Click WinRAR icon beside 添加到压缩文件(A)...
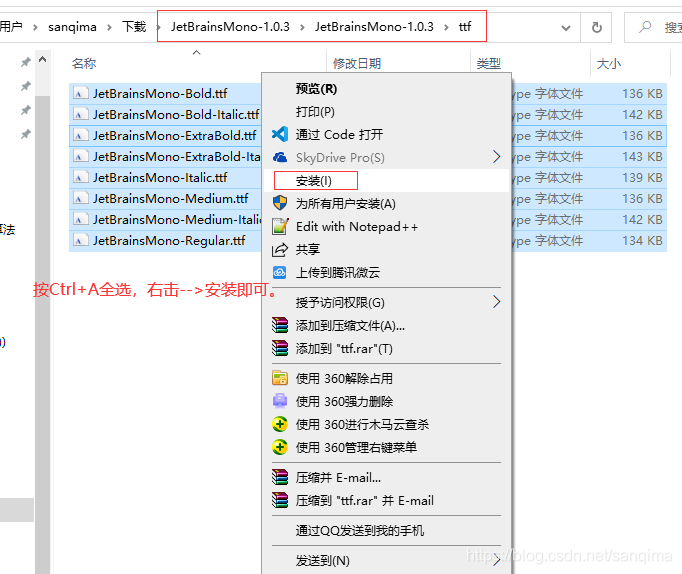Viewport: 682px width, 574px height. (280, 325)
